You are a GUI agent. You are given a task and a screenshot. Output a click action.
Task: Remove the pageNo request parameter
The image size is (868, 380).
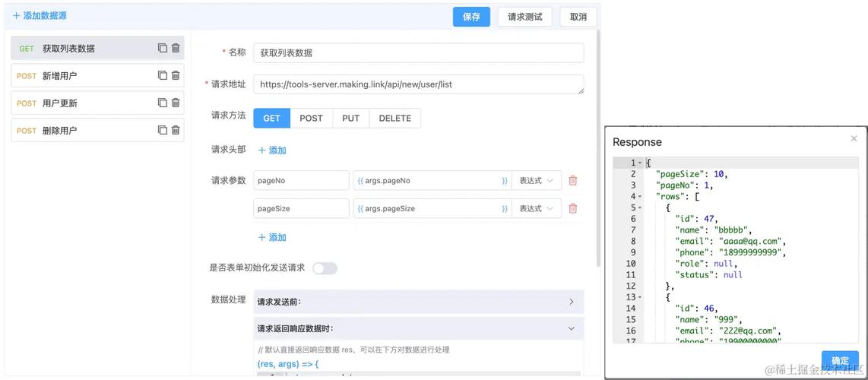pos(573,180)
